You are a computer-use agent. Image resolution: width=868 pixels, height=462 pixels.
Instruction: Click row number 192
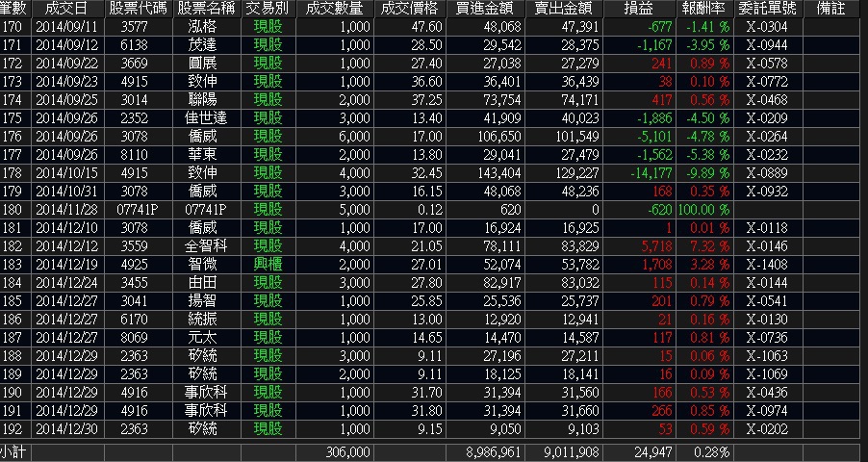pos(13,428)
